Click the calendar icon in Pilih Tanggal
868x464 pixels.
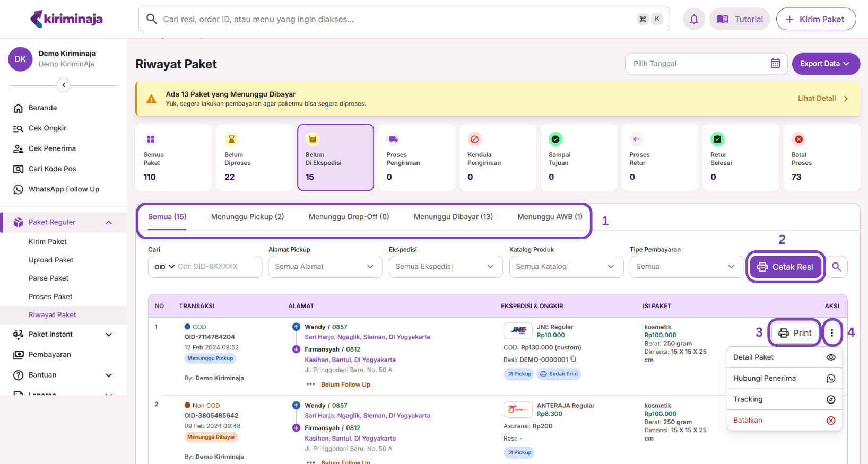(x=775, y=64)
